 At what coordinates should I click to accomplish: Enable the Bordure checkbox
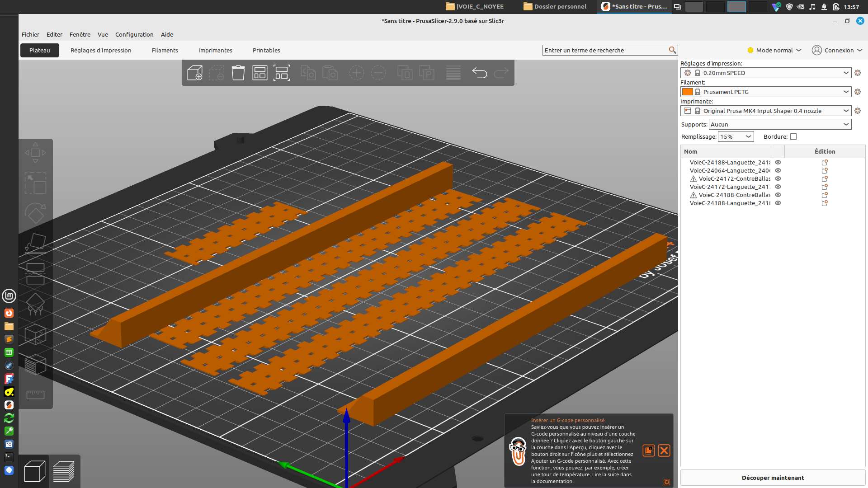pyautogui.click(x=793, y=136)
